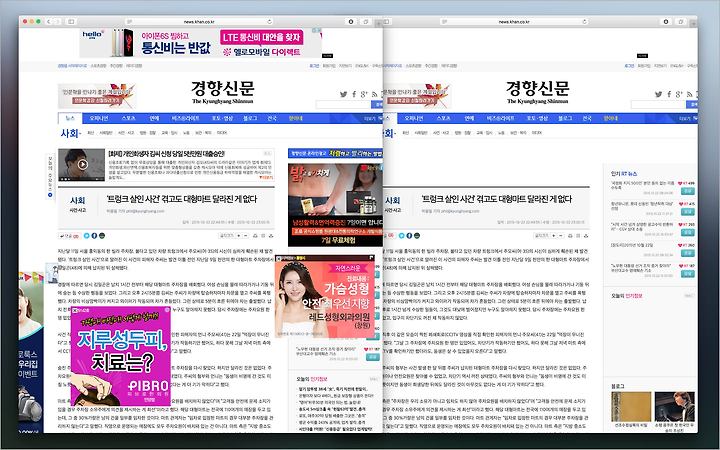Add a new tab in the left Safari window
This screenshot has height=450, width=720.
click(x=378, y=23)
